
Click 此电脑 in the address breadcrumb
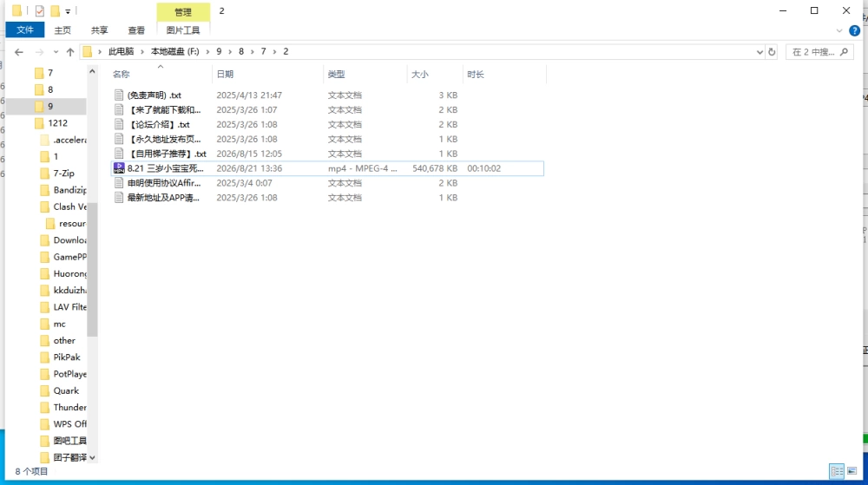point(122,51)
